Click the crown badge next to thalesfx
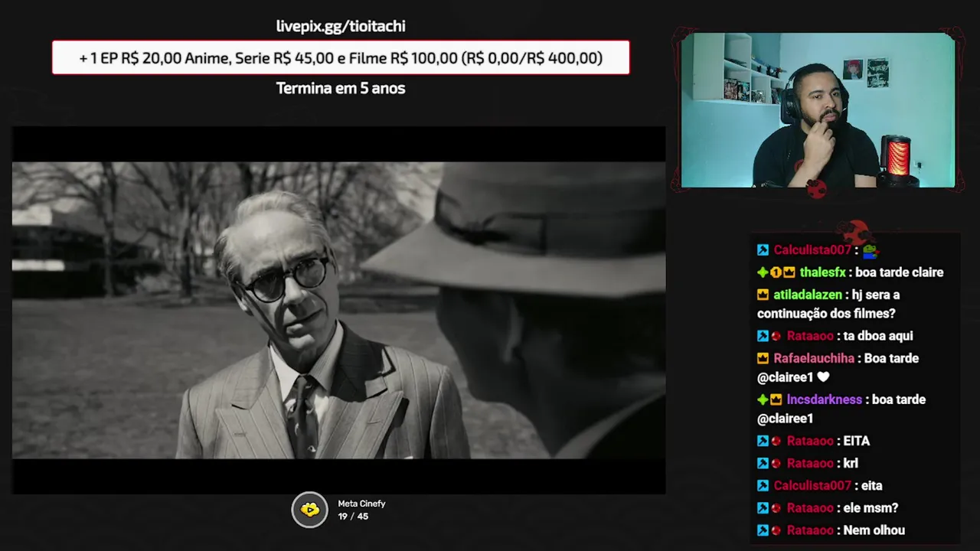The width and height of the screenshot is (980, 551). coord(789,272)
